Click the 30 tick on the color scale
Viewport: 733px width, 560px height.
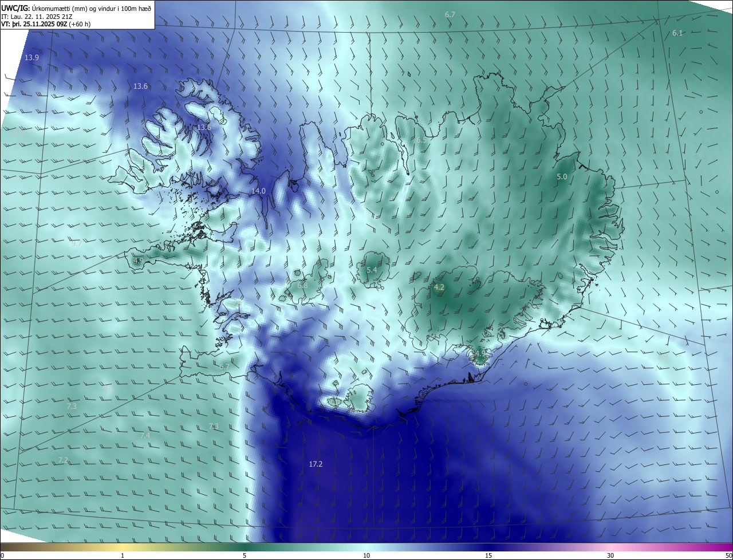coord(610,555)
